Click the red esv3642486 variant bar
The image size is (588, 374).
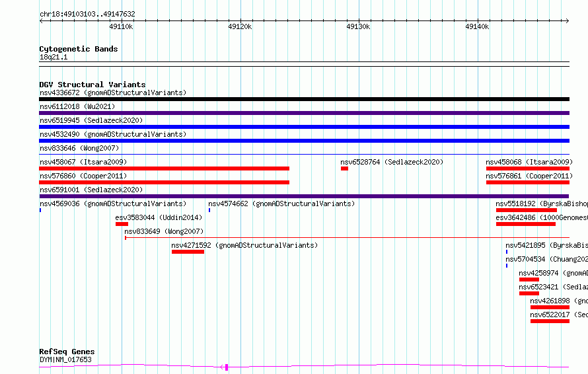526,224
